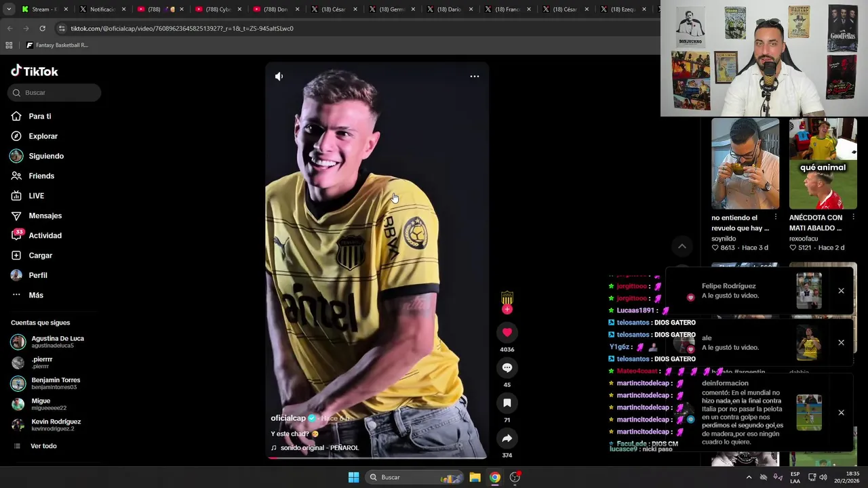
Task: Open the three-dot video options menu
Action: [475, 77]
